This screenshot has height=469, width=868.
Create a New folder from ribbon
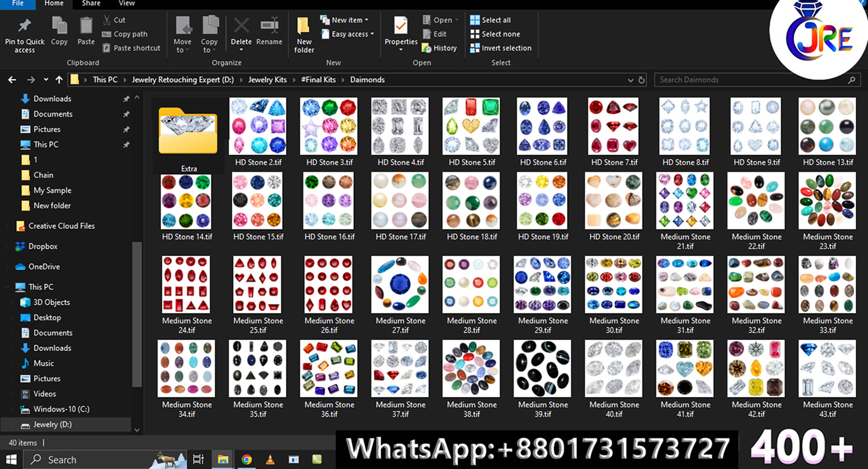click(304, 35)
